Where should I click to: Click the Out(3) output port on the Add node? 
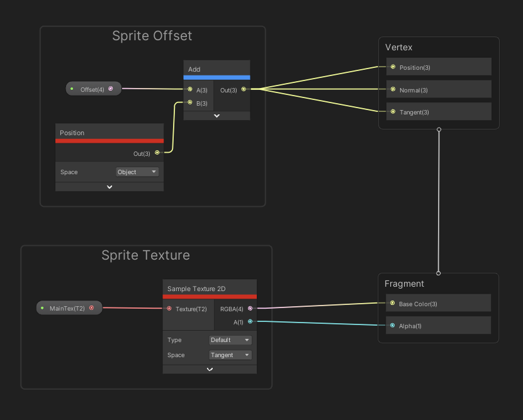[x=243, y=90]
